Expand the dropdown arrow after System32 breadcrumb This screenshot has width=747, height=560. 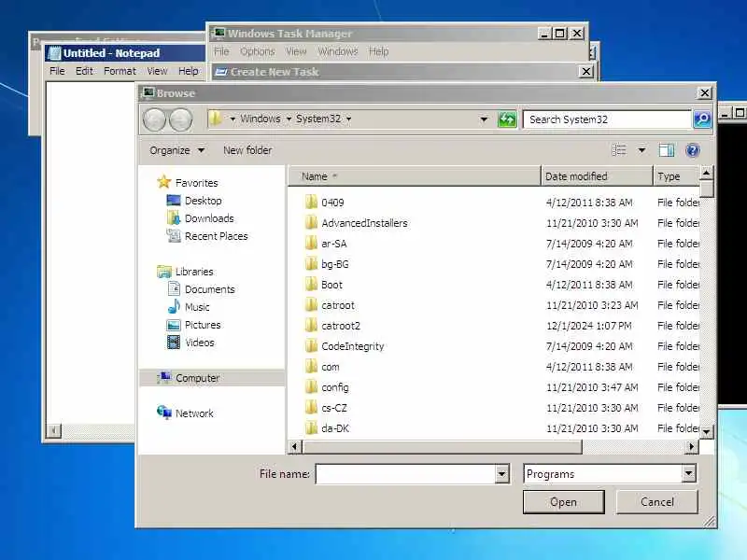(x=348, y=119)
